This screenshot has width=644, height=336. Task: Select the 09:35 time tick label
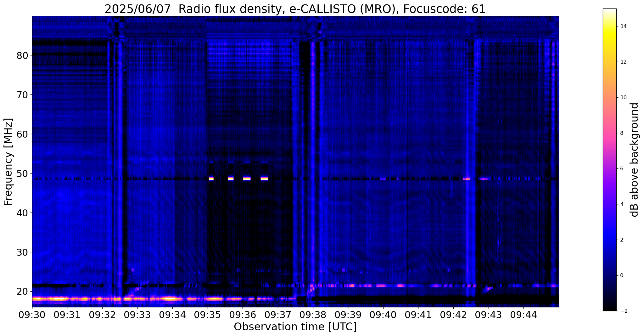click(x=208, y=315)
